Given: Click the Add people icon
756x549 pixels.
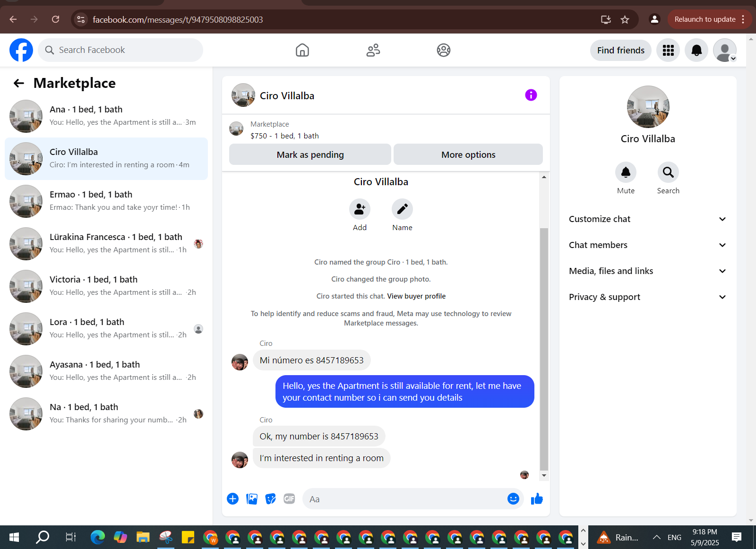Looking at the screenshot, I should click(x=360, y=209).
